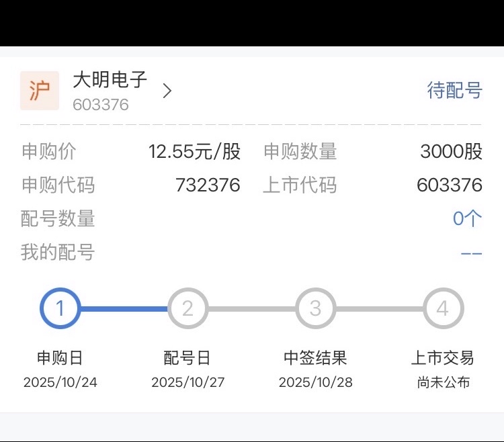The width and height of the screenshot is (504, 442).
Task: Tap the 待配号 status link
Action: (455, 90)
